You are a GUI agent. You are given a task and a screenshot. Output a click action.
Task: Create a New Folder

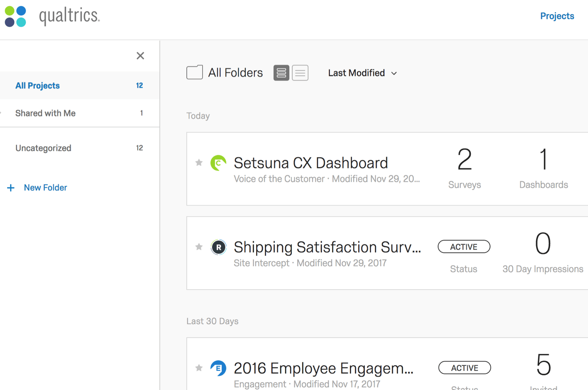45,187
